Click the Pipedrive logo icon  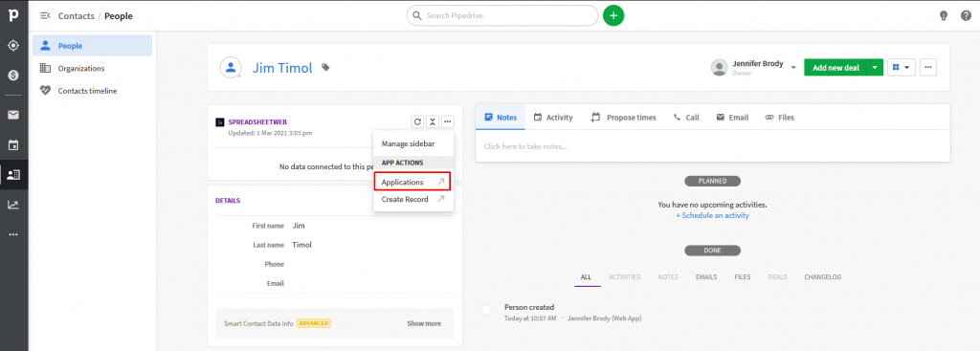13,15
